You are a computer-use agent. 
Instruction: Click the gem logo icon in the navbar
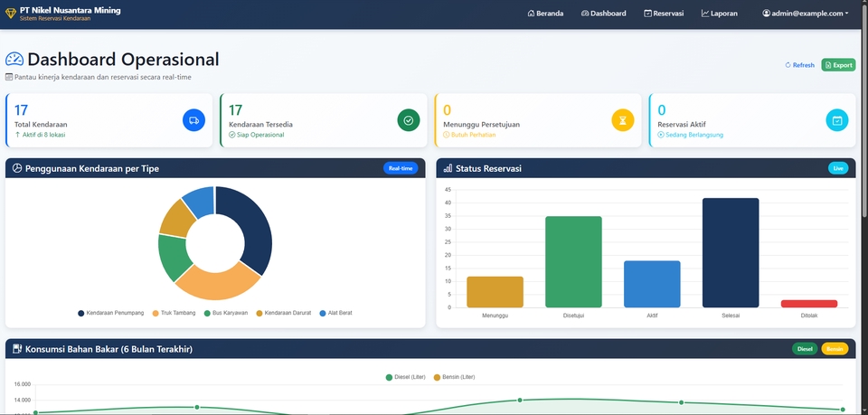click(x=11, y=14)
